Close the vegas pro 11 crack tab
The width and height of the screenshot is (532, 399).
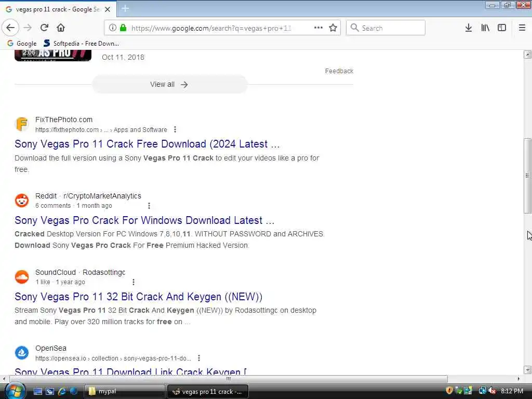coord(108,9)
